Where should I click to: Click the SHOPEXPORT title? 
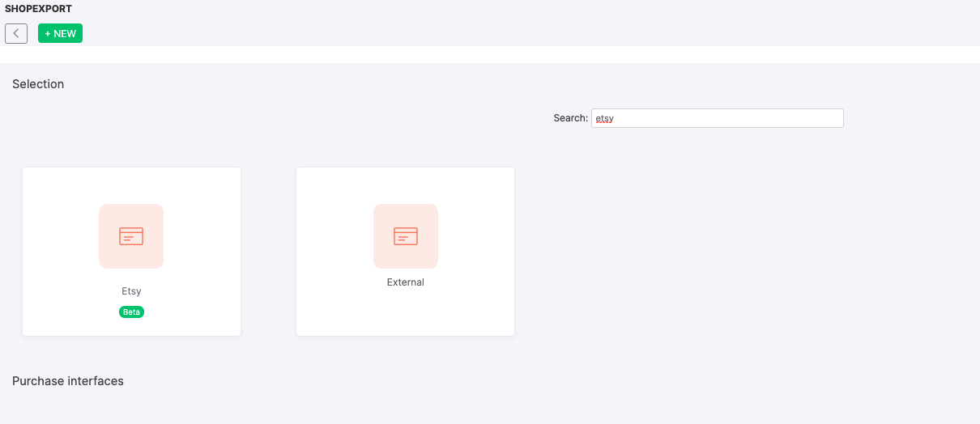[x=38, y=9]
